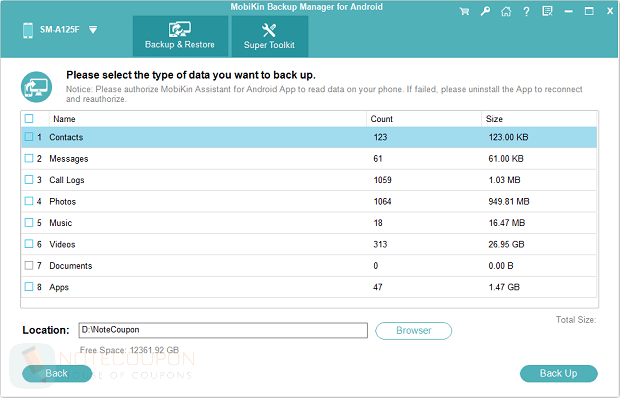This screenshot has width=620, height=398.
Task: Toggle the select-all checkbox in header
Action: pos(29,119)
